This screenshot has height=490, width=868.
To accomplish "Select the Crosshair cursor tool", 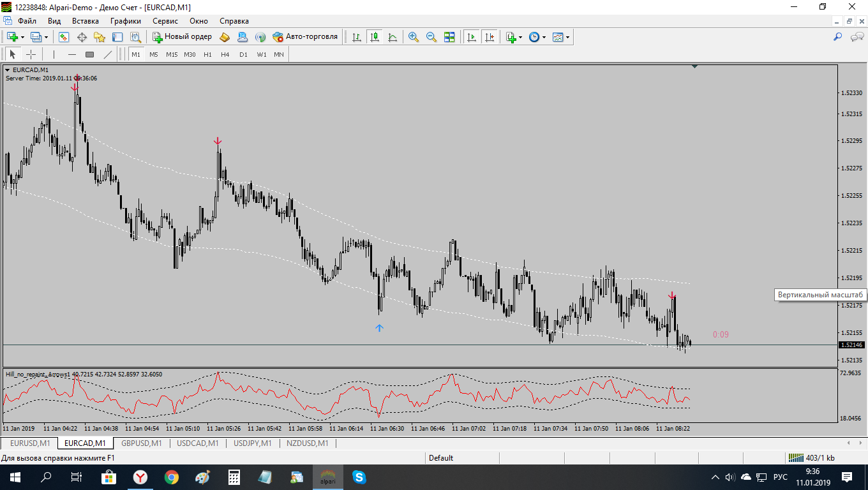I will [31, 54].
